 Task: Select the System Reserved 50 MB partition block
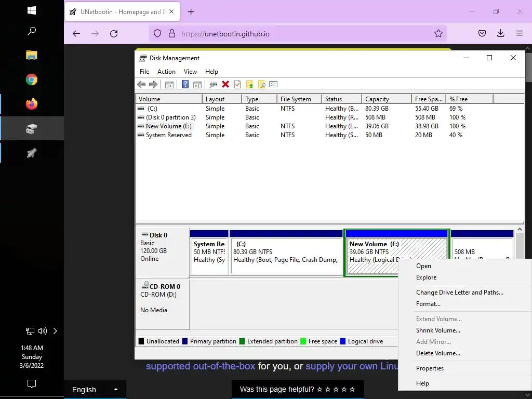209,252
